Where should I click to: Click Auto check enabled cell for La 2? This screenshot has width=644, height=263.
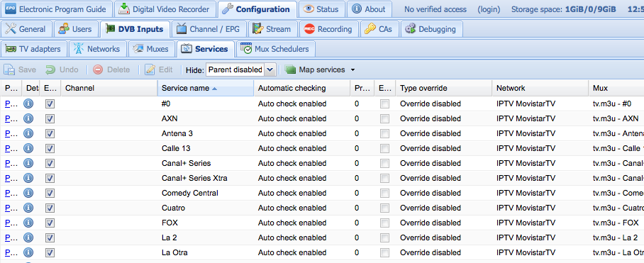coord(301,237)
